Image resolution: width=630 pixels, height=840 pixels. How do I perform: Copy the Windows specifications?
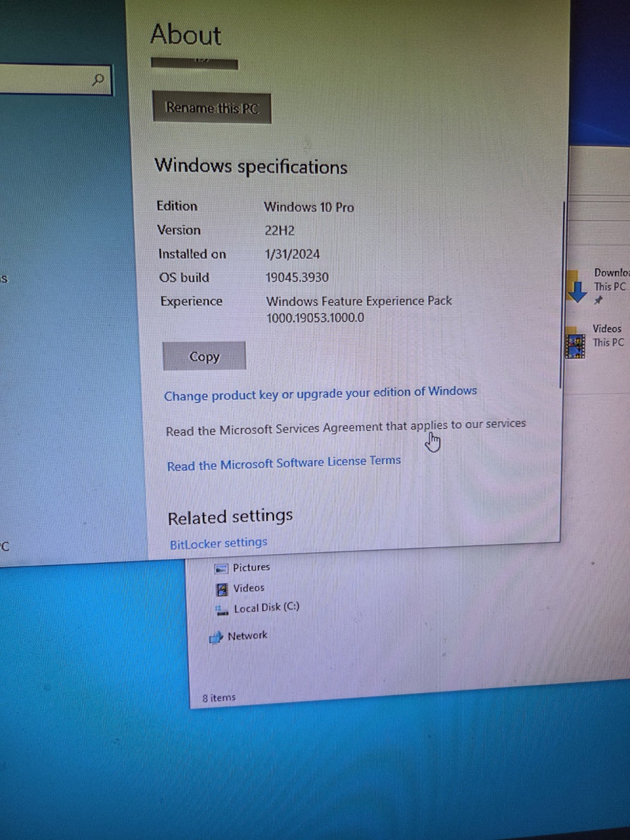point(204,356)
